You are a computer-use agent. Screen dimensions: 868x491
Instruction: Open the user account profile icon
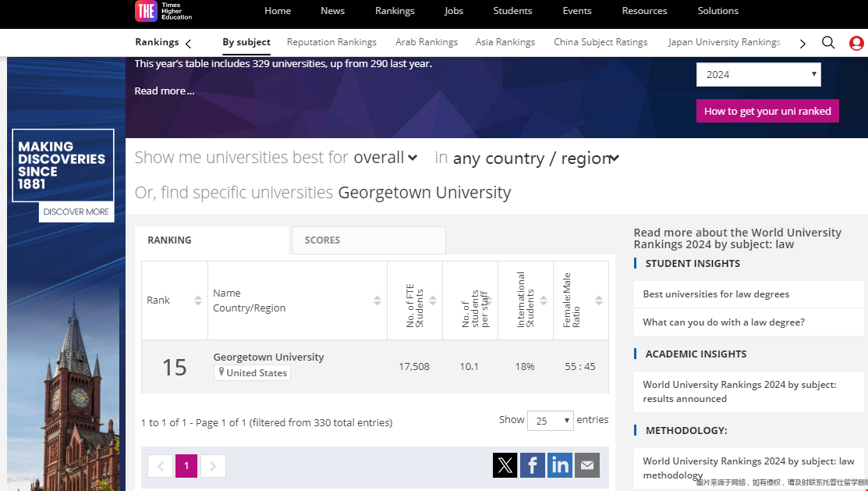pos(856,43)
